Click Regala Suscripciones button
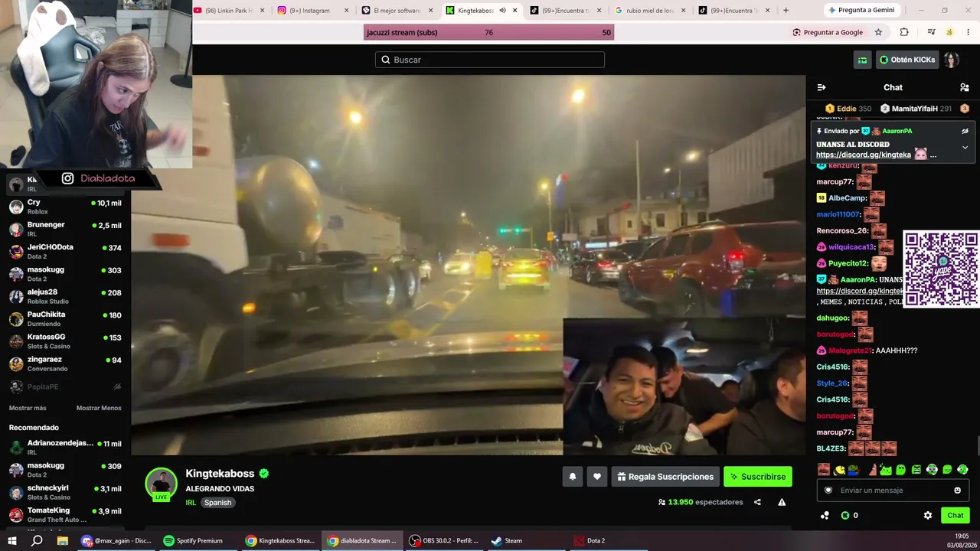 pos(665,477)
